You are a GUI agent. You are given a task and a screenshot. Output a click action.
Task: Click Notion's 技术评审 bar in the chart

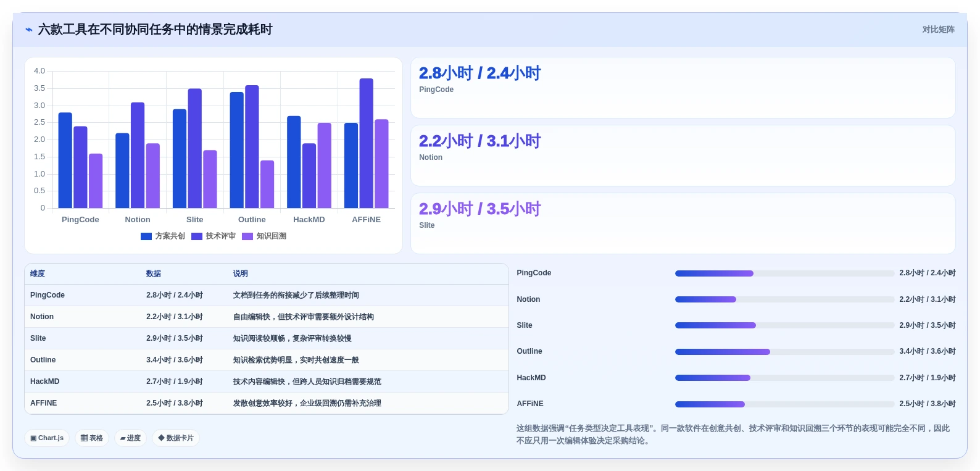click(138, 155)
